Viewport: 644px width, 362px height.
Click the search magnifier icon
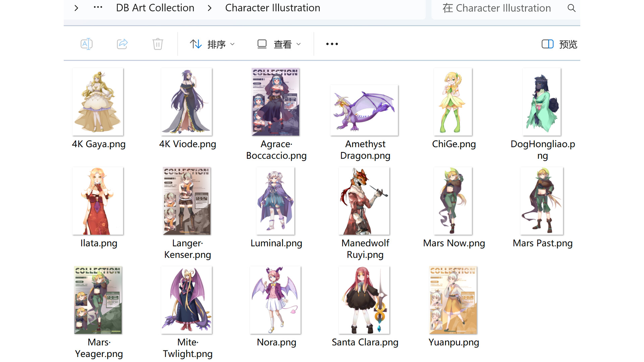click(571, 8)
